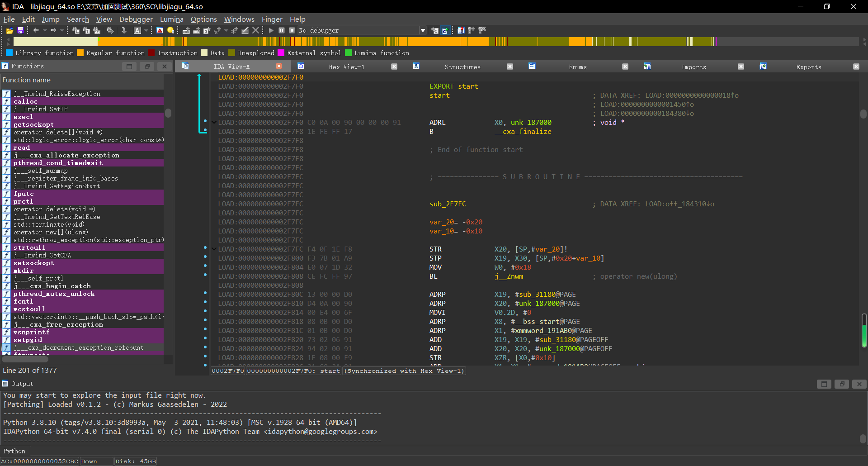
Task: Open the Debugger menu
Action: coord(136,19)
